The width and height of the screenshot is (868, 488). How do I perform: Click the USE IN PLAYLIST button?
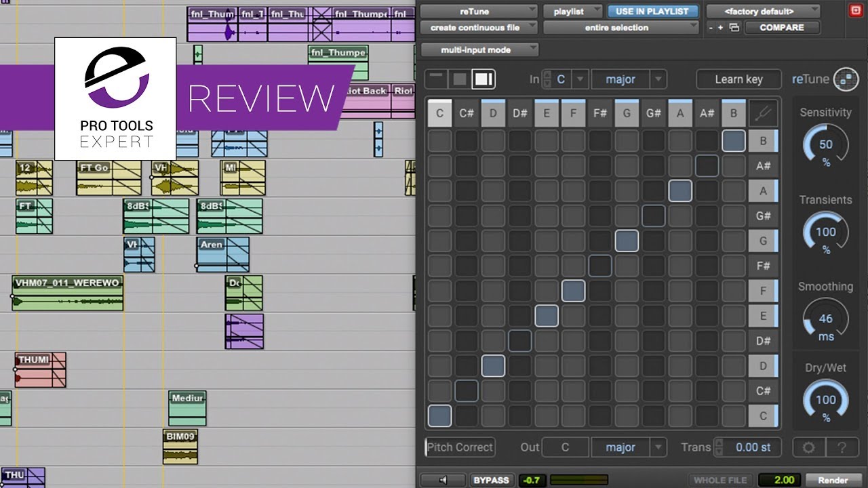[652, 12]
